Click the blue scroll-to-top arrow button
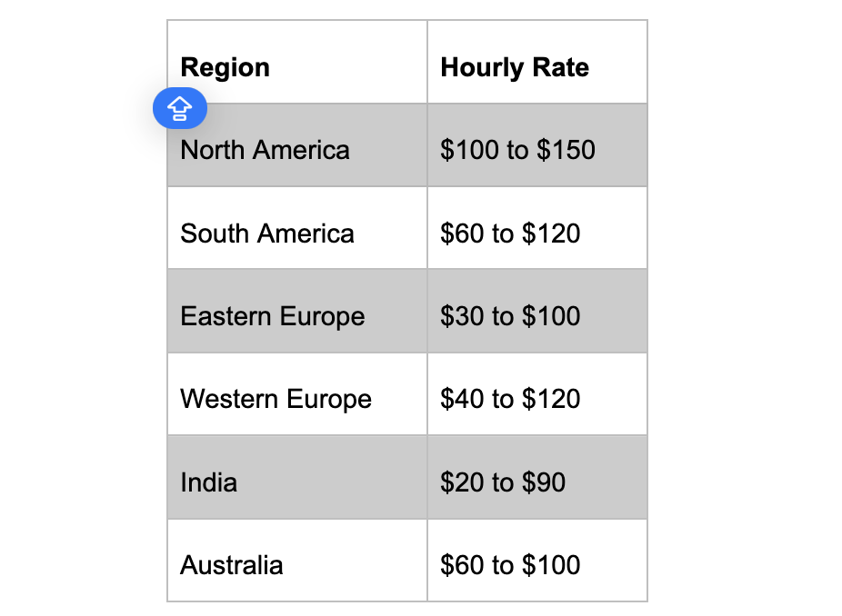 (x=180, y=108)
